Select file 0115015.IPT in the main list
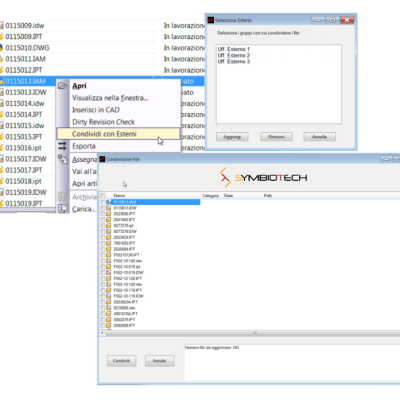 tap(24, 137)
